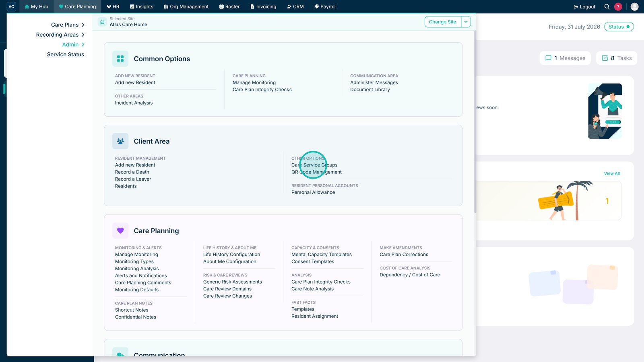
Task: Open Document Library link
Action: click(x=370, y=90)
